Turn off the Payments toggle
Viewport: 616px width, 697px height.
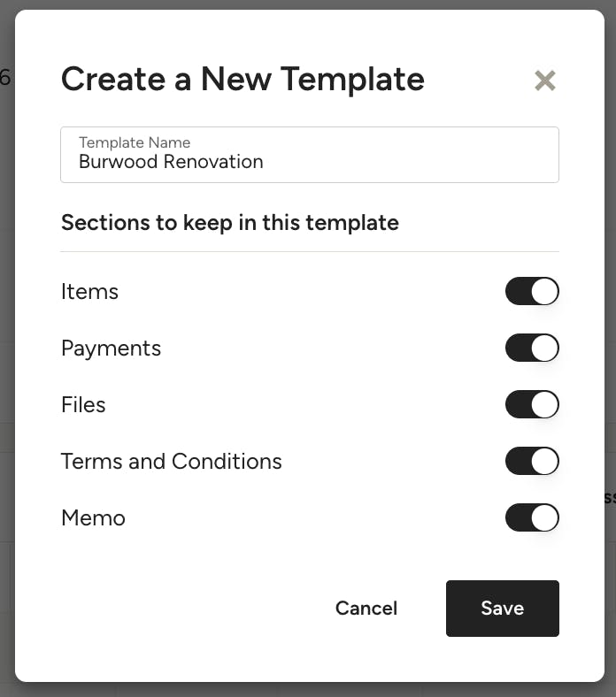[532, 348]
